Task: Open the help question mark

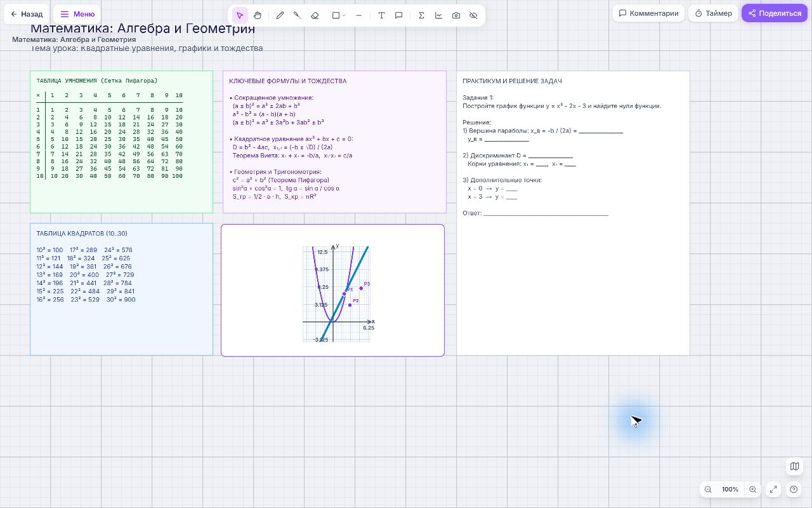Action: coord(794,490)
